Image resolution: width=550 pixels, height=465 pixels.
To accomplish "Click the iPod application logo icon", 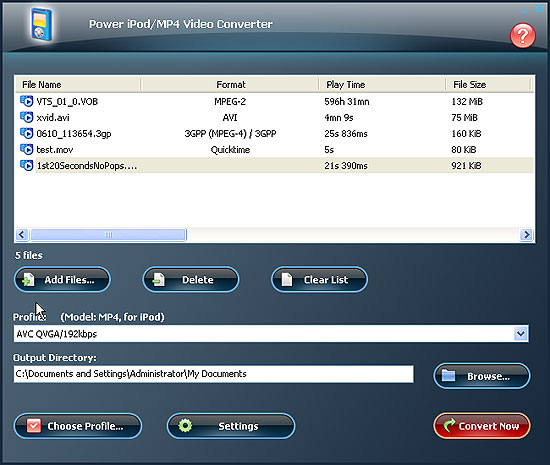I will pyautogui.click(x=41, y=24).
